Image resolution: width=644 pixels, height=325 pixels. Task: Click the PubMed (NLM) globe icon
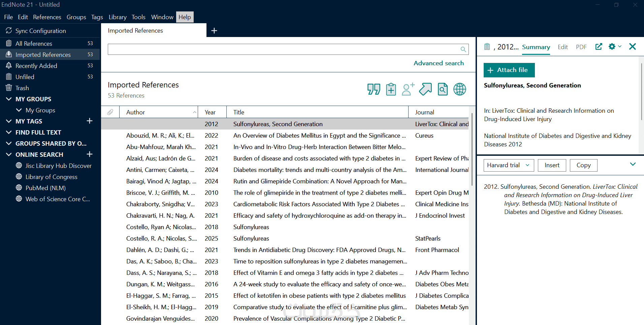(19, 188)
